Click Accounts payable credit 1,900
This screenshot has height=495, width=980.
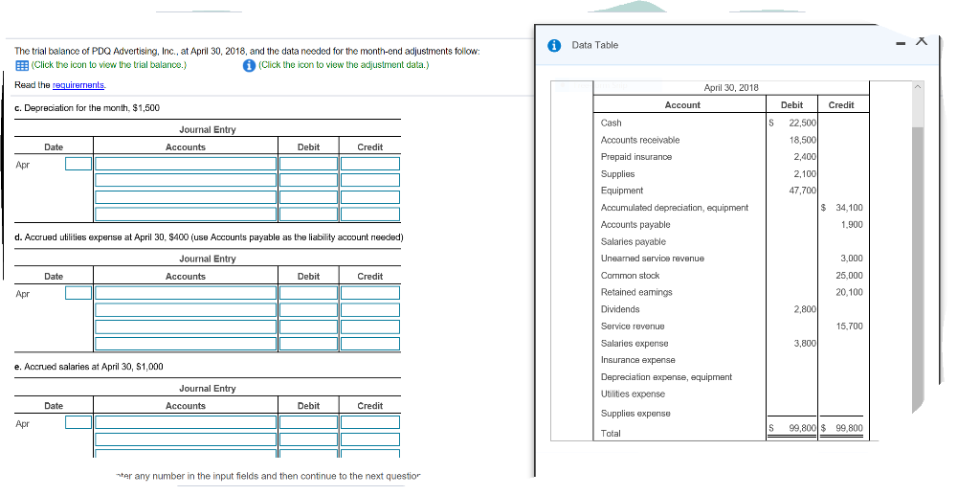coord(852,224)
